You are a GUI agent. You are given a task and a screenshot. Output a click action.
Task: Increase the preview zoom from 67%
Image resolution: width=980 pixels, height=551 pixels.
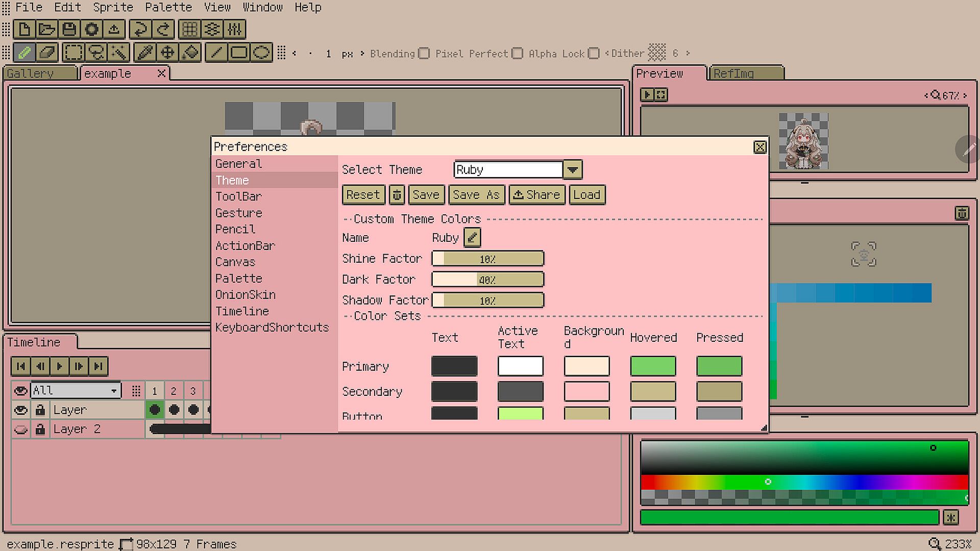point(965,95)
